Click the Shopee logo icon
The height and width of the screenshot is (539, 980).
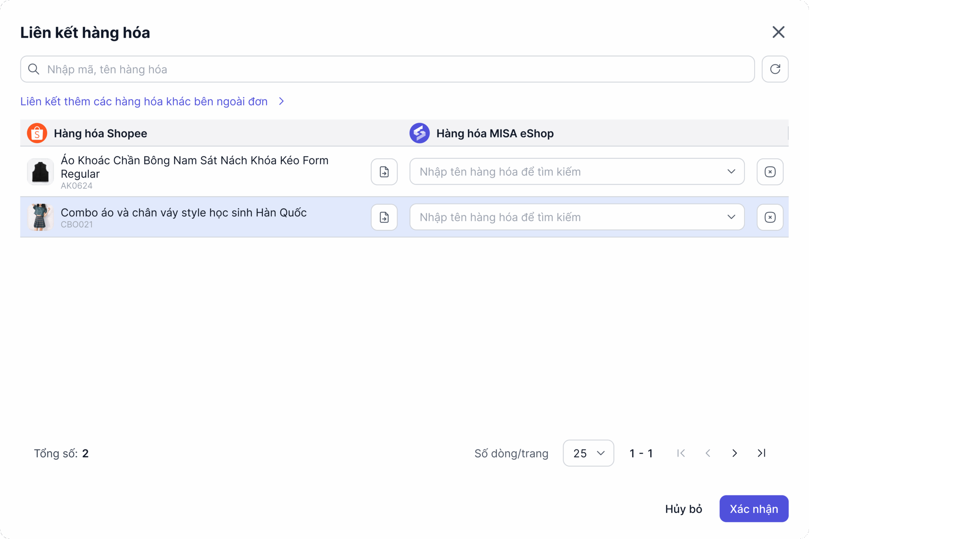[x=37, y=133]
